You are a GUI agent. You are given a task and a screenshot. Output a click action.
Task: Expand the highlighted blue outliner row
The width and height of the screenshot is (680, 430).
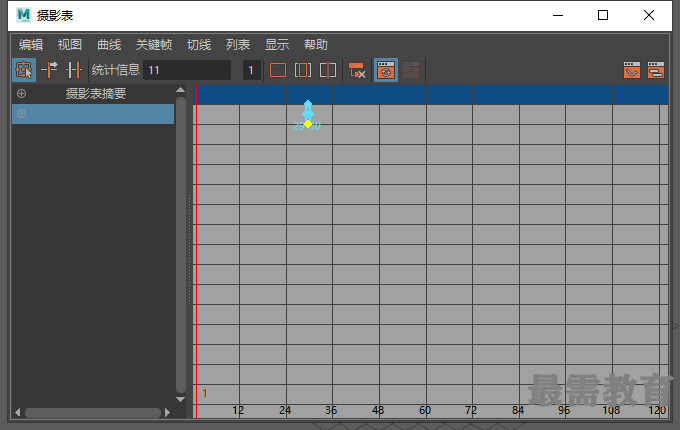click(21, 114)
